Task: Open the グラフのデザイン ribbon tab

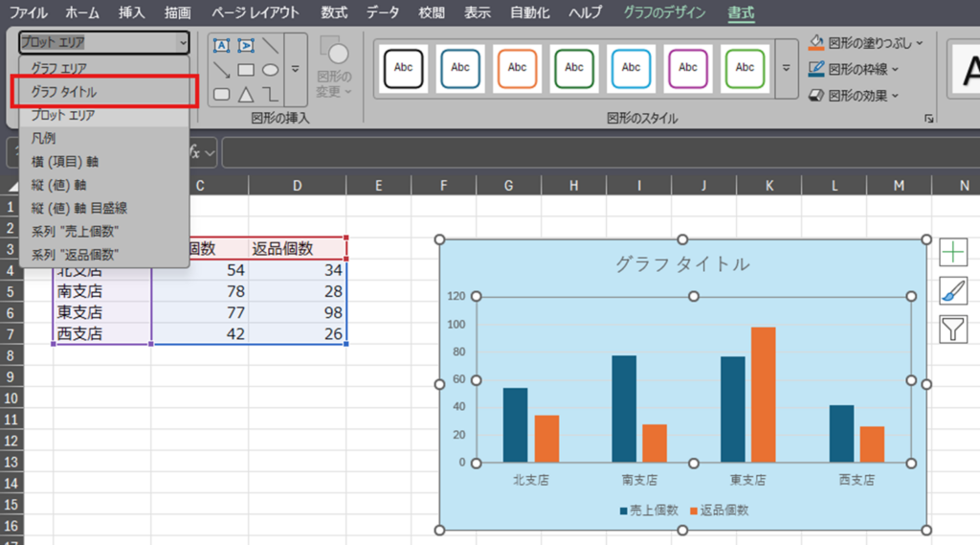Action: 664,12
